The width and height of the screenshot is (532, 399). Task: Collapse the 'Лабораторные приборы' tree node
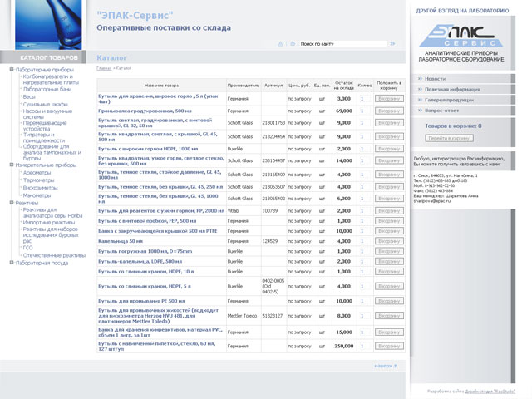point(12,69)
